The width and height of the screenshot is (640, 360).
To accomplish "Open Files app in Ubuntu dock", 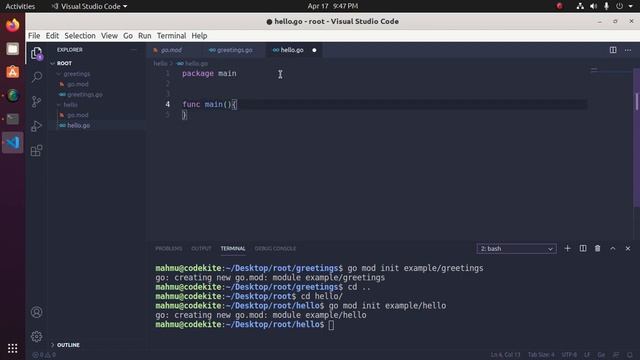I will (x=13, y=49).
